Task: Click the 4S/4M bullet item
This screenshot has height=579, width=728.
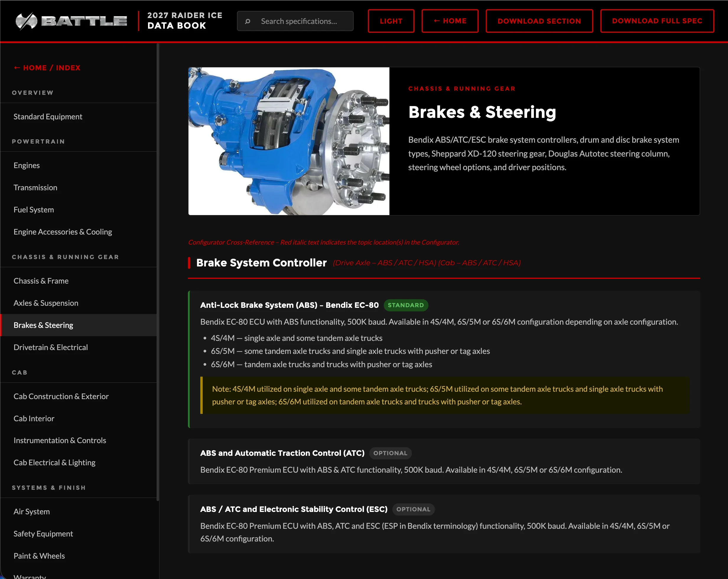Action: pos(296,338)
